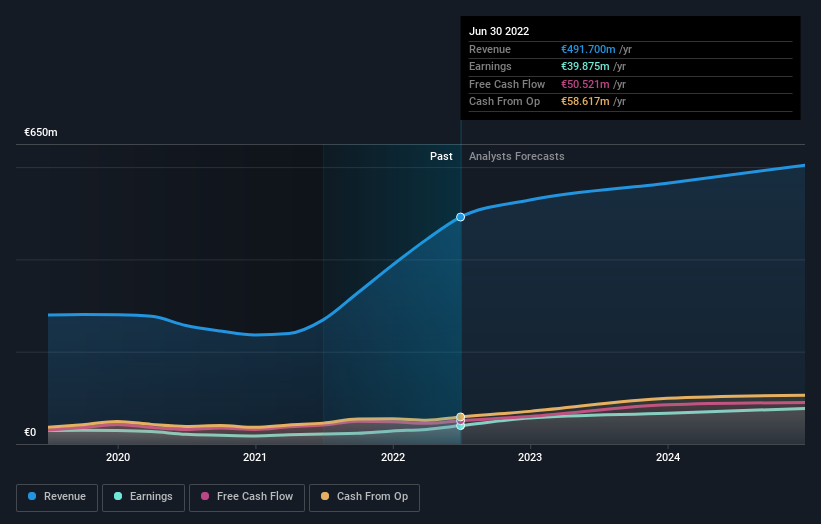This screenshot has width=821, height=524.
Task: Select the 2023 x-axis label
Action: pyautogui.click(x=530, y=457)
